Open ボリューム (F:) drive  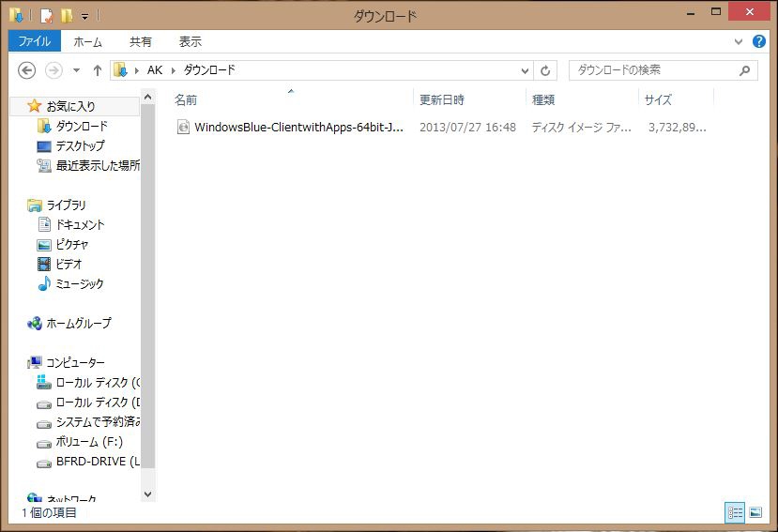click(x=89, y=442)
